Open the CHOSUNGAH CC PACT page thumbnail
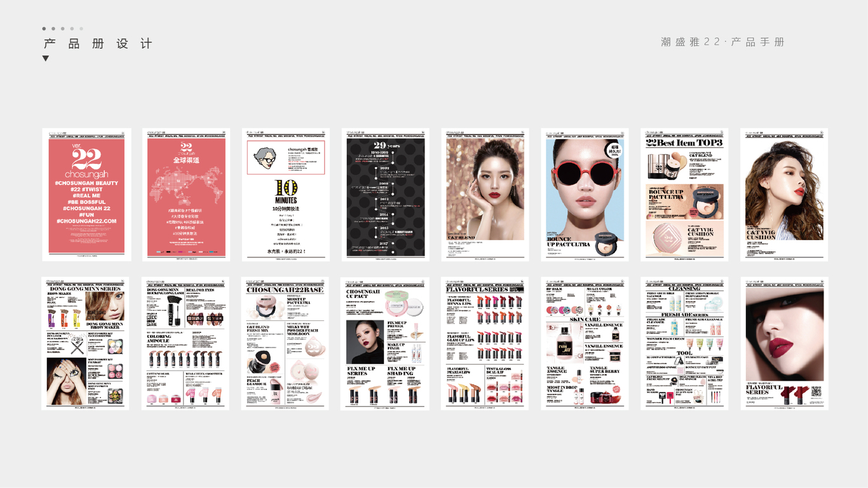Image resolution: width=868 pixels, height=488 pixels. coord(385,343)
